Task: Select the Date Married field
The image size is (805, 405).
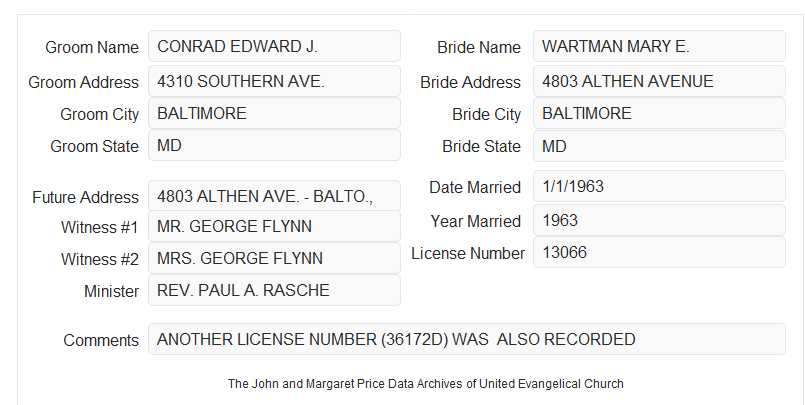Action: [659, 186]
